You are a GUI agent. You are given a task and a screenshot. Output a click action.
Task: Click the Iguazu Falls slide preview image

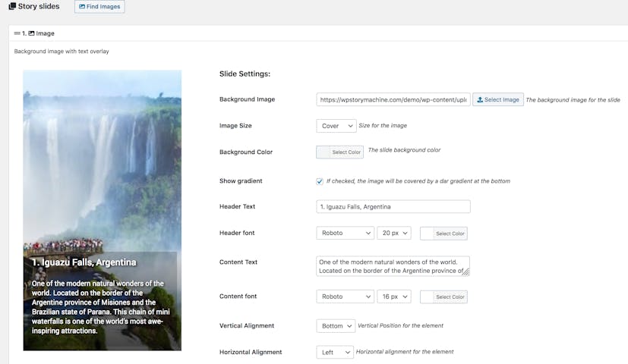pyautogui.click(x=103, y=159)
